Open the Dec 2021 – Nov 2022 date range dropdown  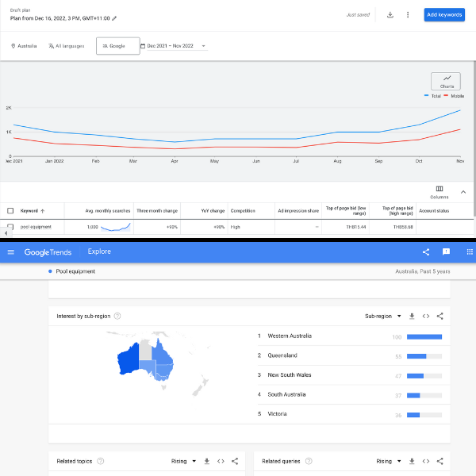point(177,46)
